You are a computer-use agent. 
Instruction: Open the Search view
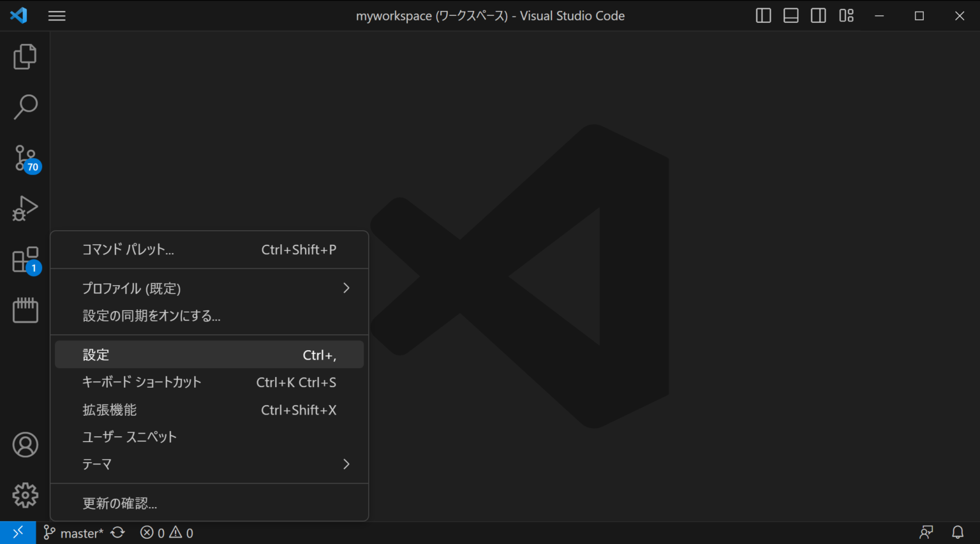pos(24,107)
